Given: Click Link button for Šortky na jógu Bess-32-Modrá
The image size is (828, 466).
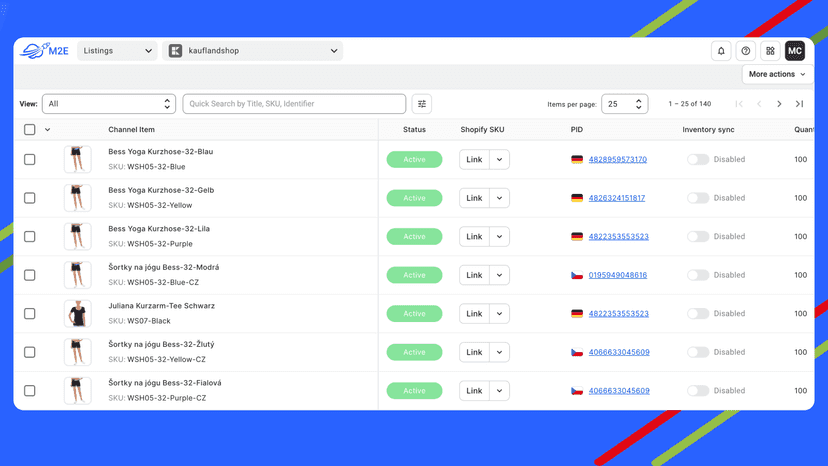Looking at the screenshot, I should click(474, 275).
